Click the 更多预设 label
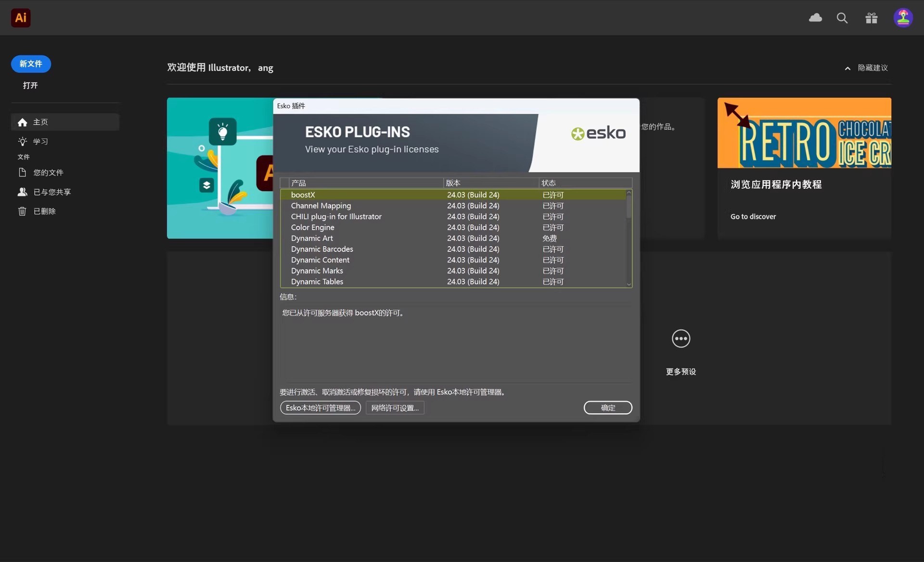Viewport: 924px width, 562px height. click(681, 372)
